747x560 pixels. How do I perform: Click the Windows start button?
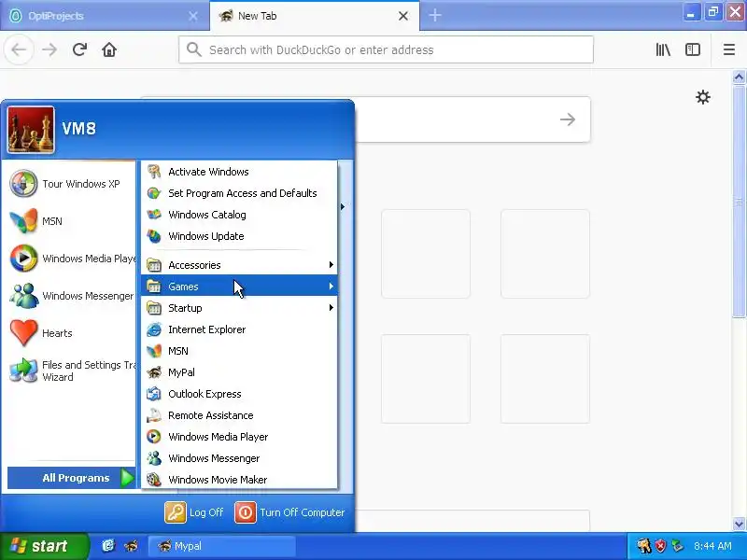click(44, 546)
